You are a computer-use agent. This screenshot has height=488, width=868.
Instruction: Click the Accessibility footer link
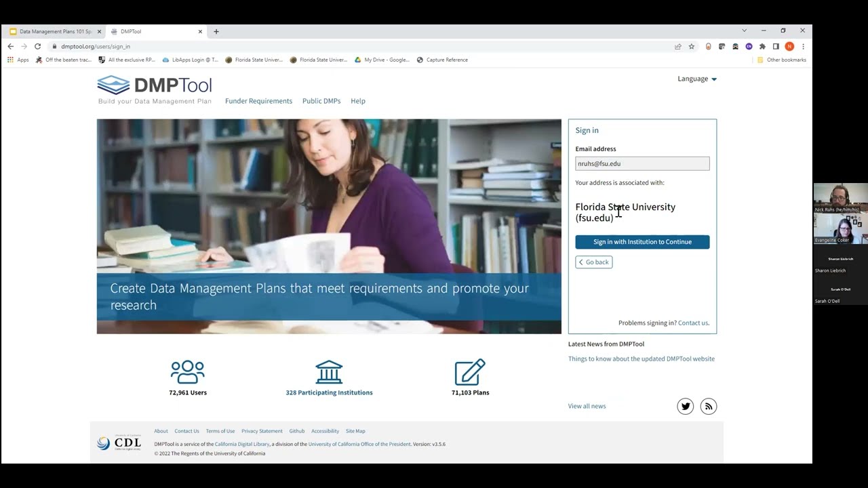(x=325, y=431)
